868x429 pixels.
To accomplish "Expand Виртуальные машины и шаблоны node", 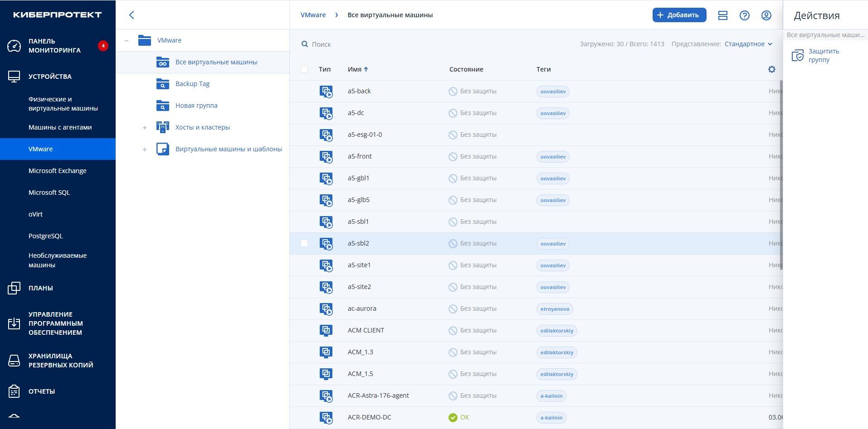I will [x=145, y=149].
